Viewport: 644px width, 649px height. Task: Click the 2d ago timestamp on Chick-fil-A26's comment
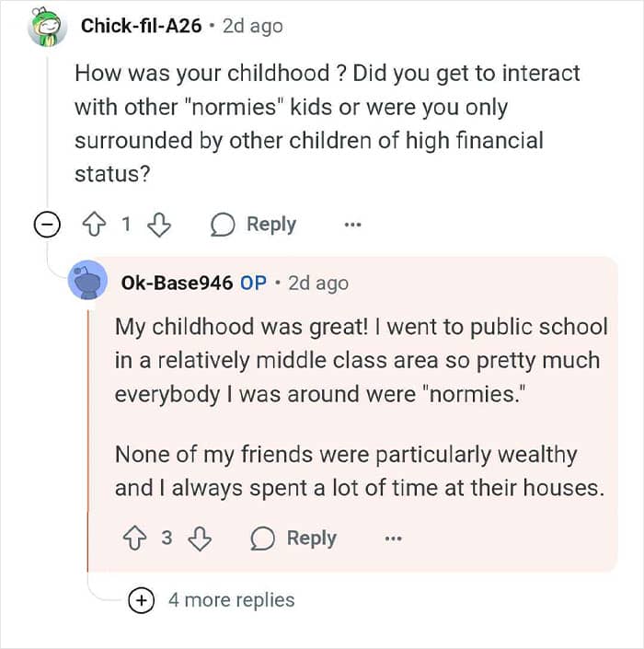point(253,27)
